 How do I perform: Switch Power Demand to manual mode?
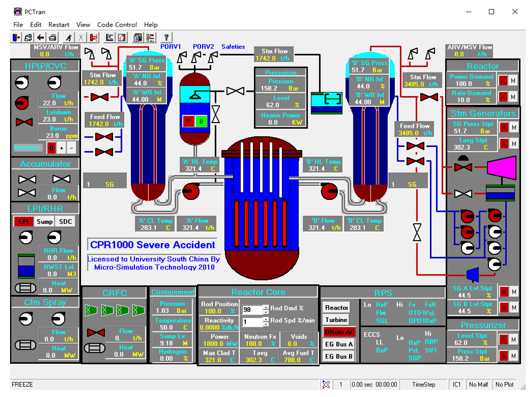tap(513, 81)
